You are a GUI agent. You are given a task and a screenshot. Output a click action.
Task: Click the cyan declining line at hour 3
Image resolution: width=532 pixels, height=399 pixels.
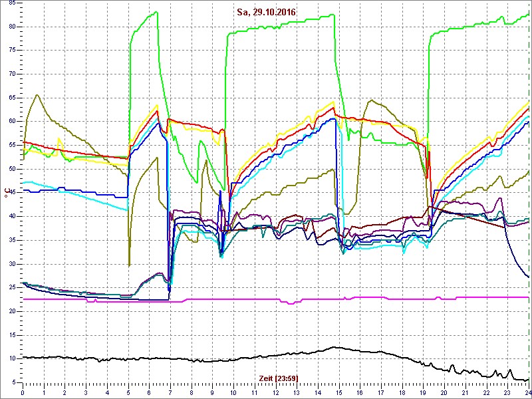tap(86, 198)
